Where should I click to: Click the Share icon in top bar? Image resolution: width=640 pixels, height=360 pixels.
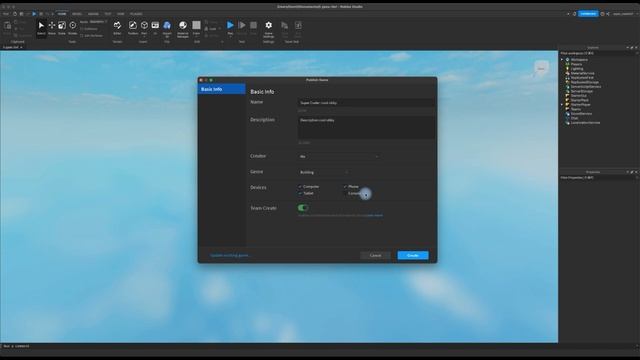click(608, 14)
